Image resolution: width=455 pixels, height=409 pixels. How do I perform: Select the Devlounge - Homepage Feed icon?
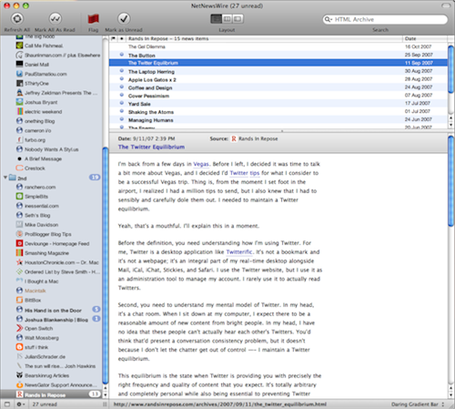pos(20,243)
